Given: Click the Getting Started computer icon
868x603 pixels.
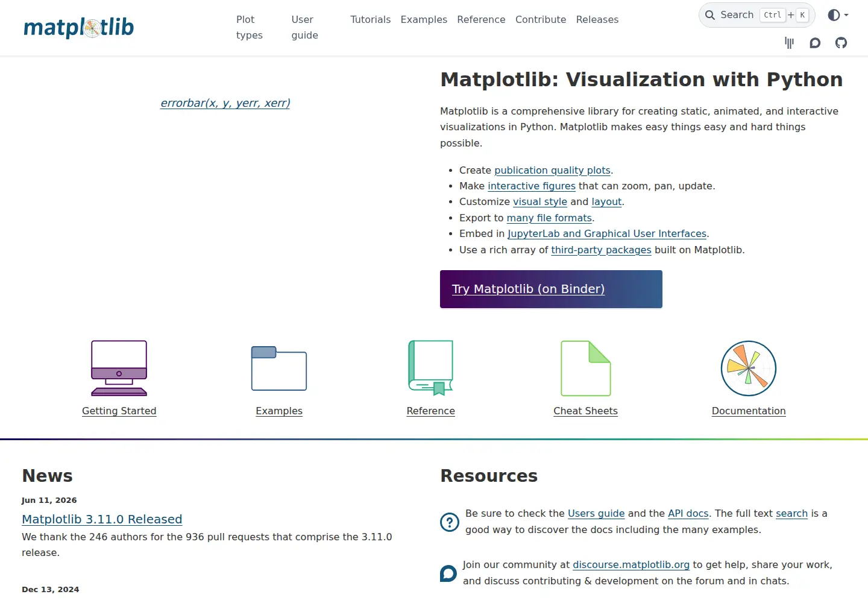Looking at the screenshot, I should [x=119, y=368].
